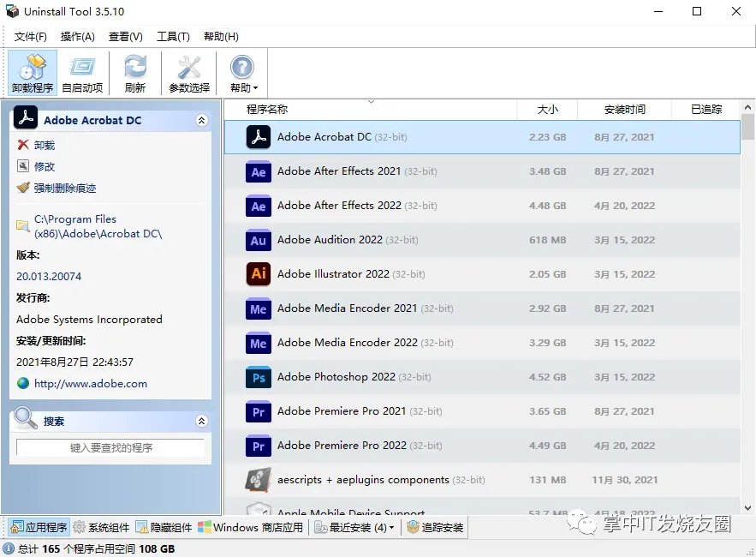This screenshot has width=756, height=557.
Task: Select the Media Encoder 2021 icon
Action: pyautogui.click(x=259, y=308)
